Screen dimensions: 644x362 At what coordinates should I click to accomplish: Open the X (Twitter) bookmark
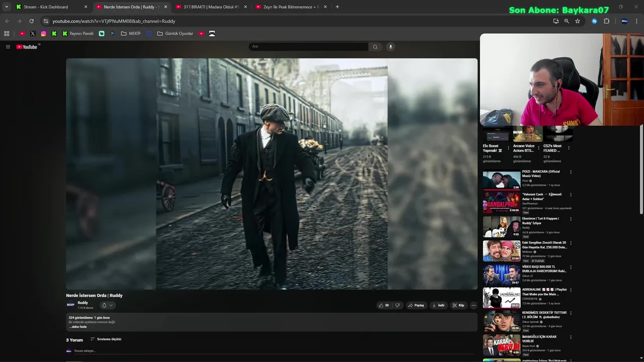tap(33, 34)
